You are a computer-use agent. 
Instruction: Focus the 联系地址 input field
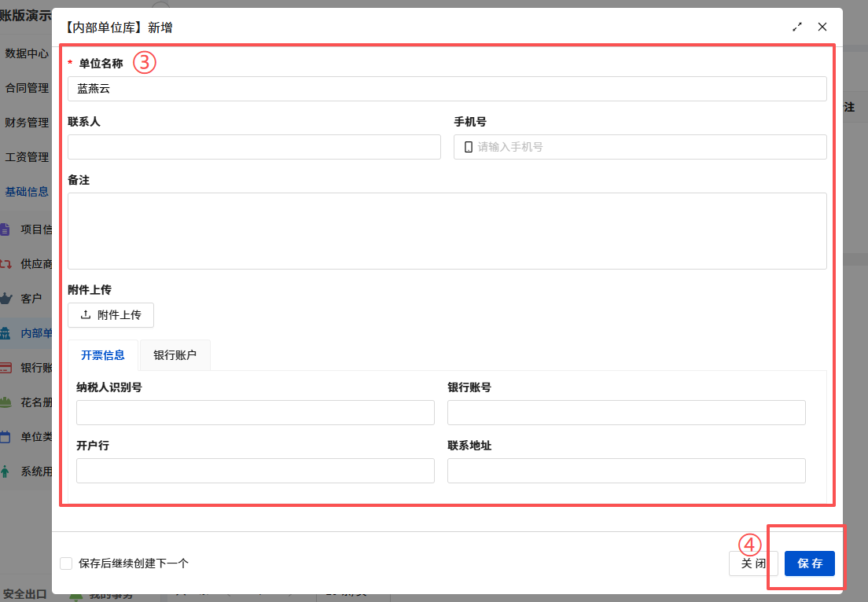coord(626,470)
